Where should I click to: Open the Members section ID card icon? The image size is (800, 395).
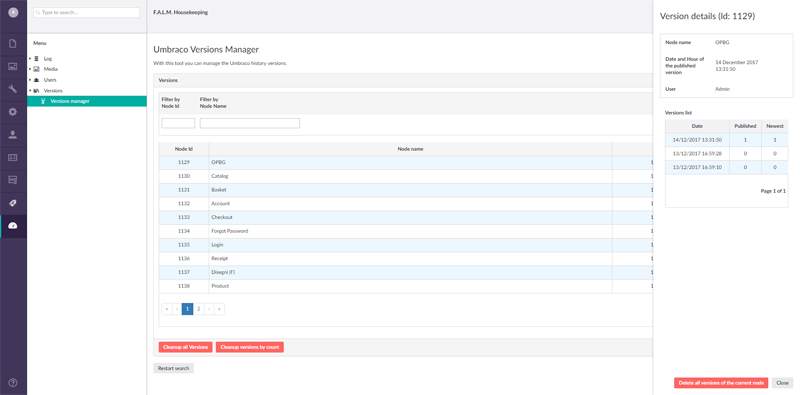13,157
